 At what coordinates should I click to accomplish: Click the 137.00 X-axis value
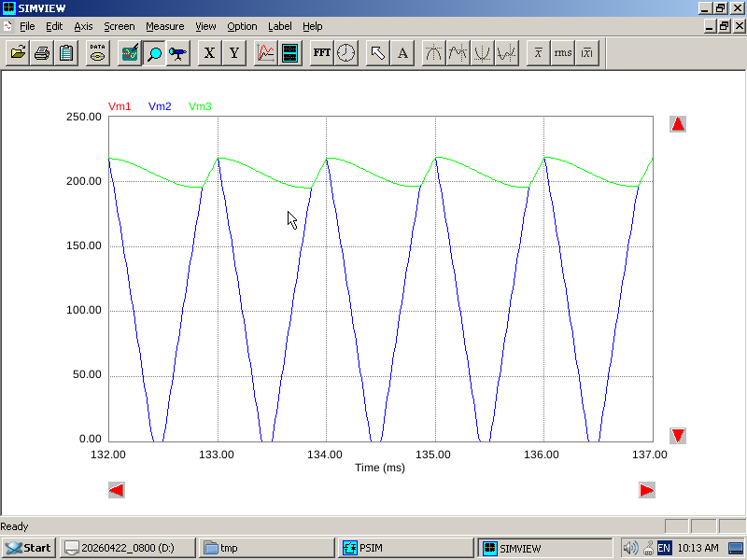pyautogui.click(x=650, y=455)
